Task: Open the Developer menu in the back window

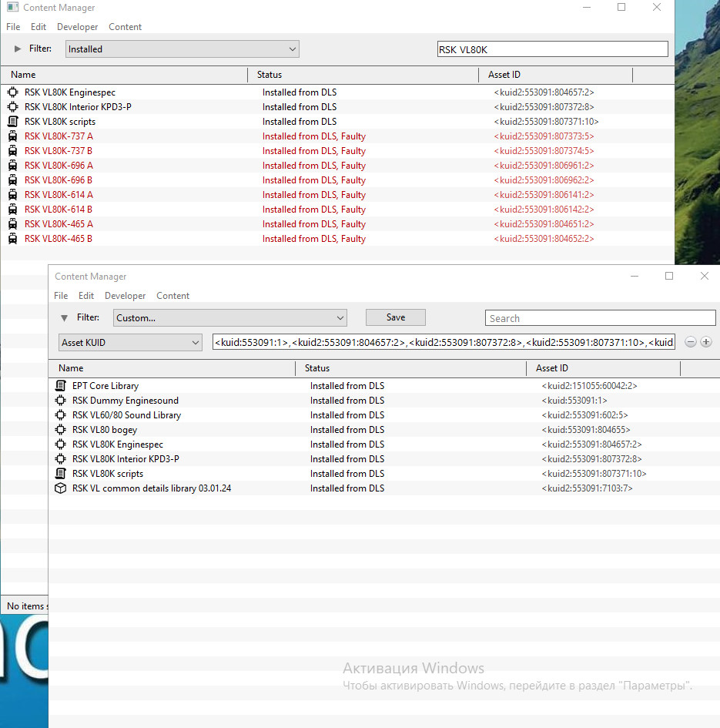Action: click(x=77, y=27)
